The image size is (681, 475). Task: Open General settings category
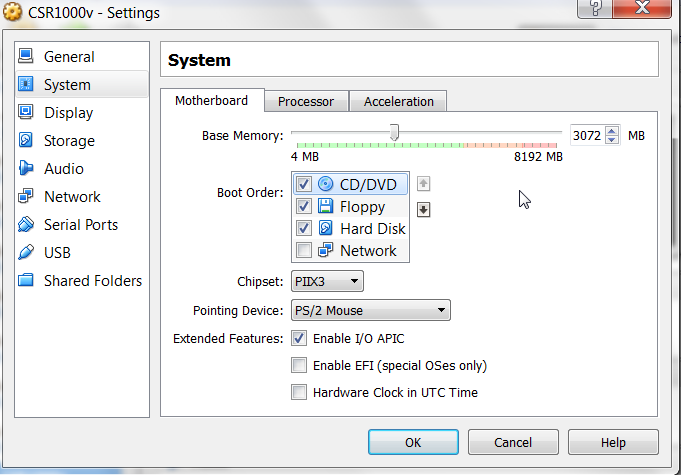point(82,56)
